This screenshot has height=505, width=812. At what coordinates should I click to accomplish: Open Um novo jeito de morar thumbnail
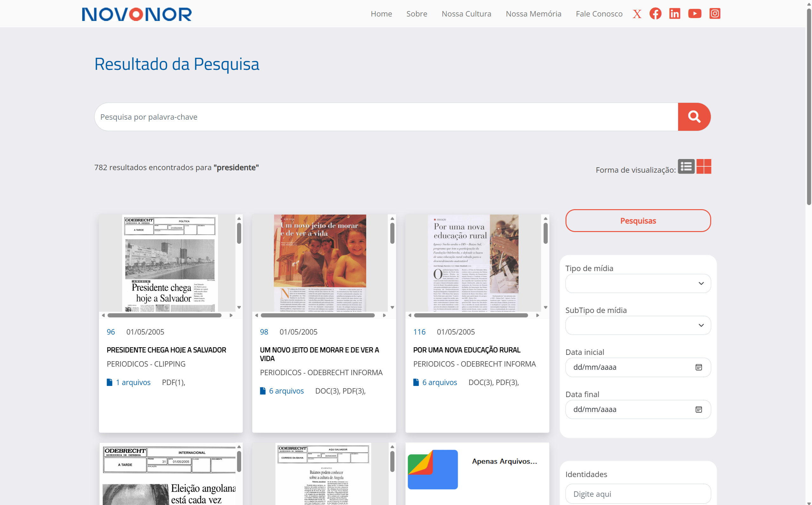click(x=320, y=263)
